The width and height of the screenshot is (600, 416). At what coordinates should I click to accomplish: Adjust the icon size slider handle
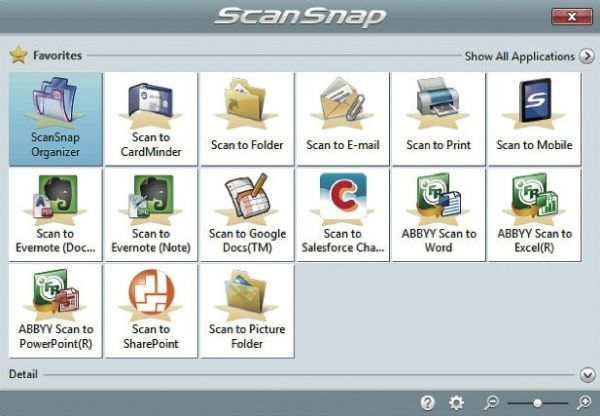tap(537, 403)
